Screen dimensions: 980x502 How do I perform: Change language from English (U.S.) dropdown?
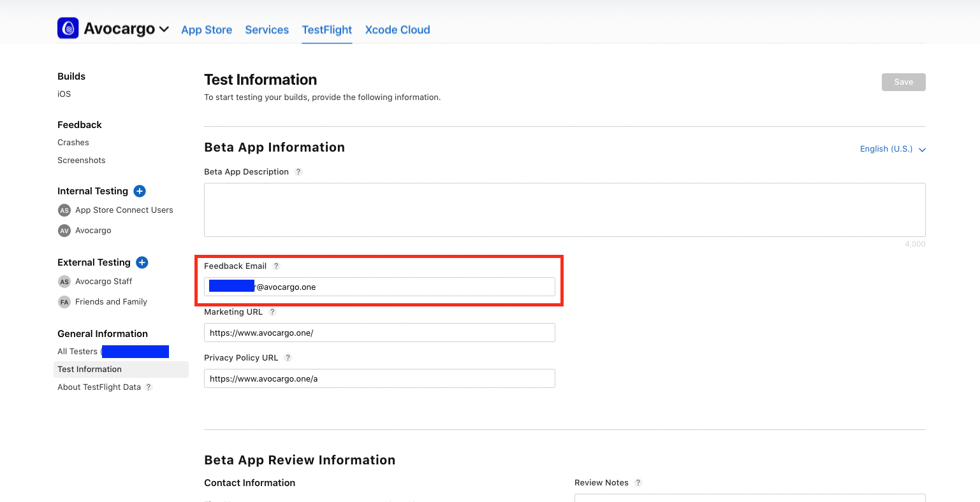pos(893,149)
